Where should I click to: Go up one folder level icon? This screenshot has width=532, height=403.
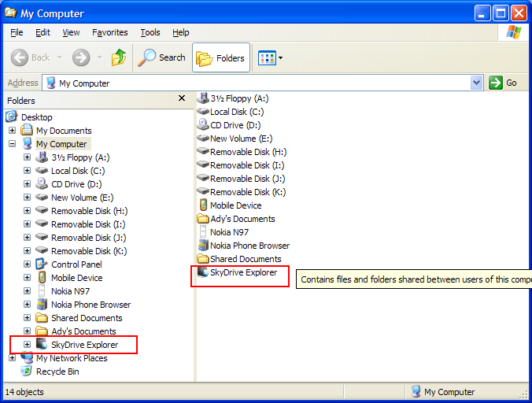tap(119, 57)
